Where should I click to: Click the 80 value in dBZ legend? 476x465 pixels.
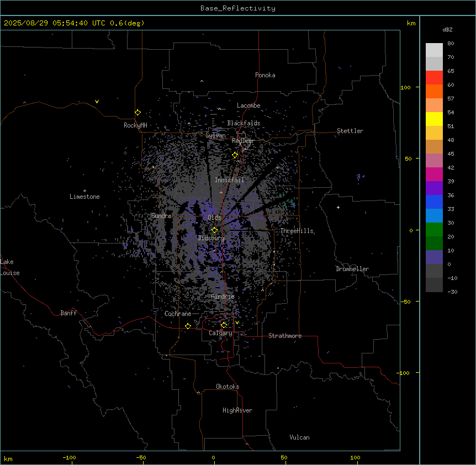451,44
